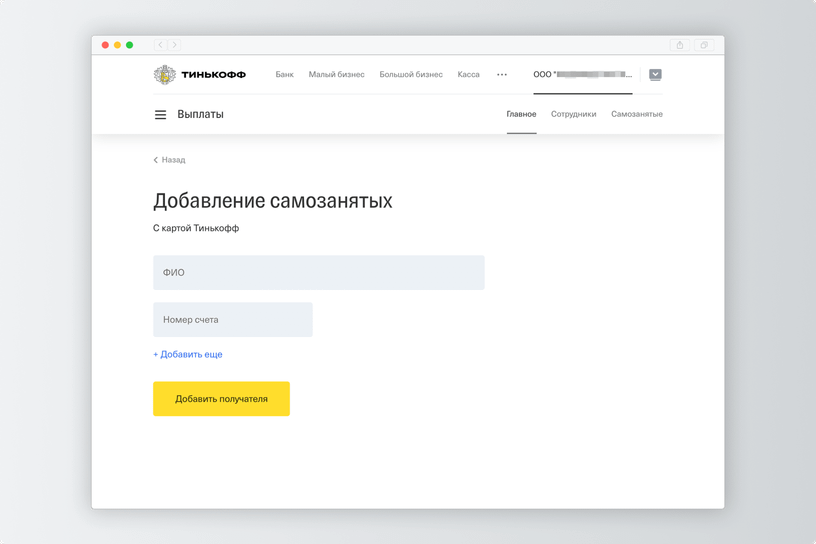Click the Выплаты section title
This screenshot has height=544, width=816.
coord(200,114)
